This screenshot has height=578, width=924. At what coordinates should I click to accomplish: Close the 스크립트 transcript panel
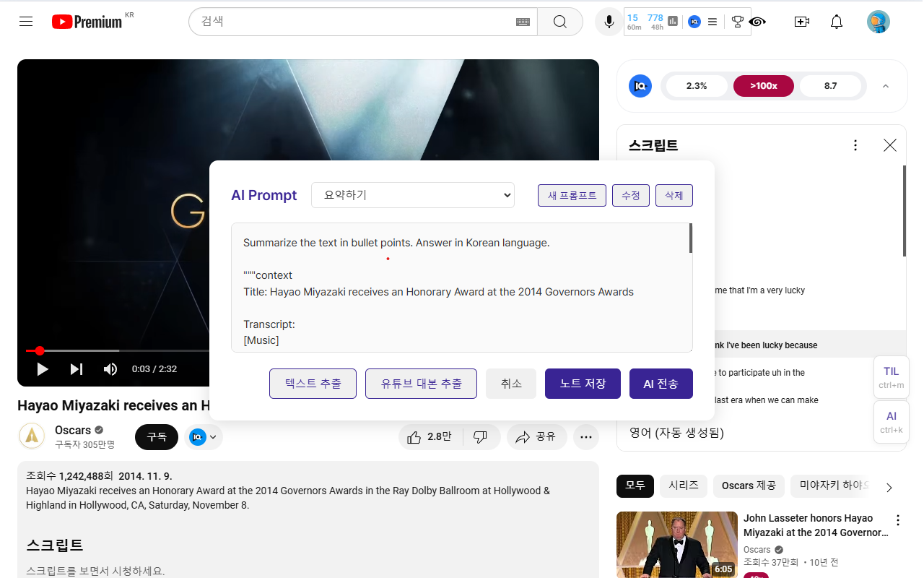(890, 145)
